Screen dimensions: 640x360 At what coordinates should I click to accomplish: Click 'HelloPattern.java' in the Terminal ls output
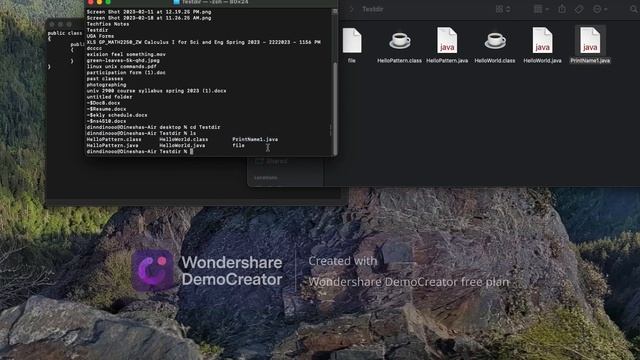tap(112, 145)
